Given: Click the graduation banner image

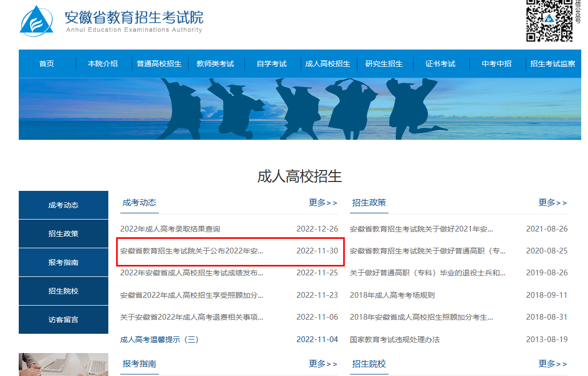Looking at the screenshot, I should [294, 108].
